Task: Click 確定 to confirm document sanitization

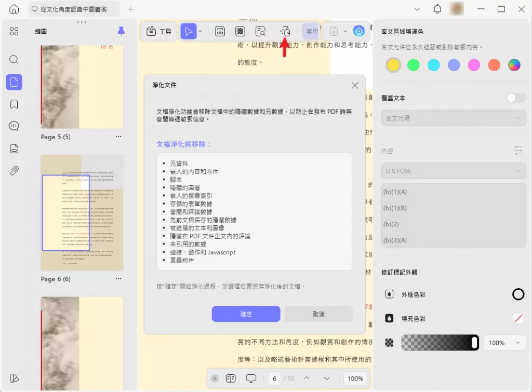Action: pyautogui.click(x=246, y=314)
